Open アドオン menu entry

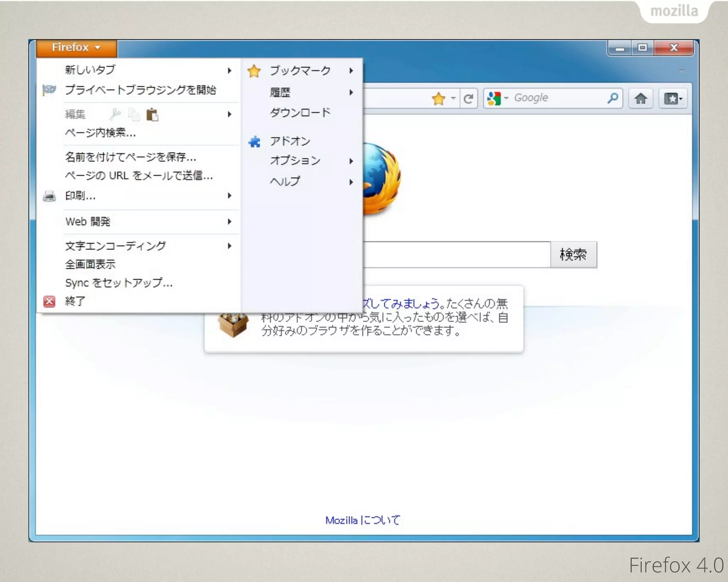290,141
